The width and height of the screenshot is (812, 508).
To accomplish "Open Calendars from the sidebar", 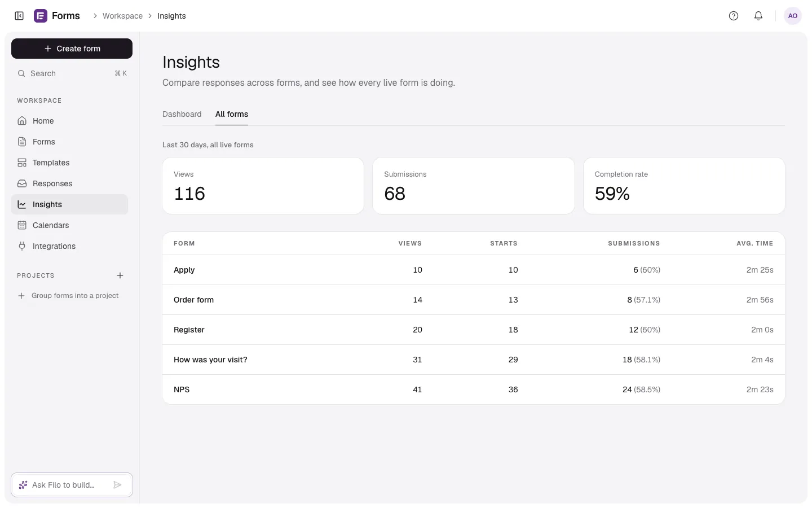I will (x=69, y=225).
